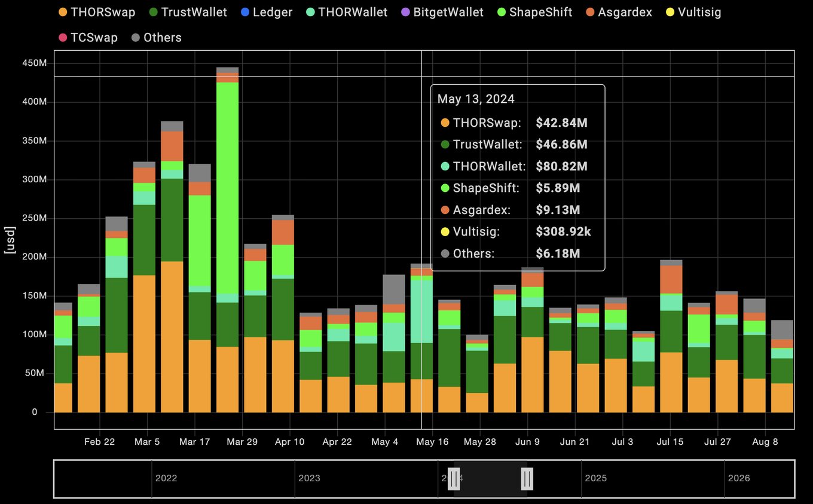This screenshot has width=813, height=504.
Task: Click the '[usd]' y-axis title
Action: [10, 240]
